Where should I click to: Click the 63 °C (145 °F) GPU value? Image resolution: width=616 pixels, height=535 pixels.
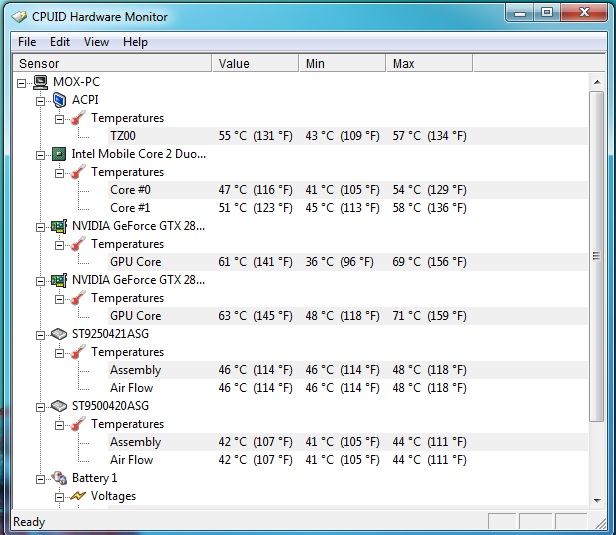click(x=256, y=316)
